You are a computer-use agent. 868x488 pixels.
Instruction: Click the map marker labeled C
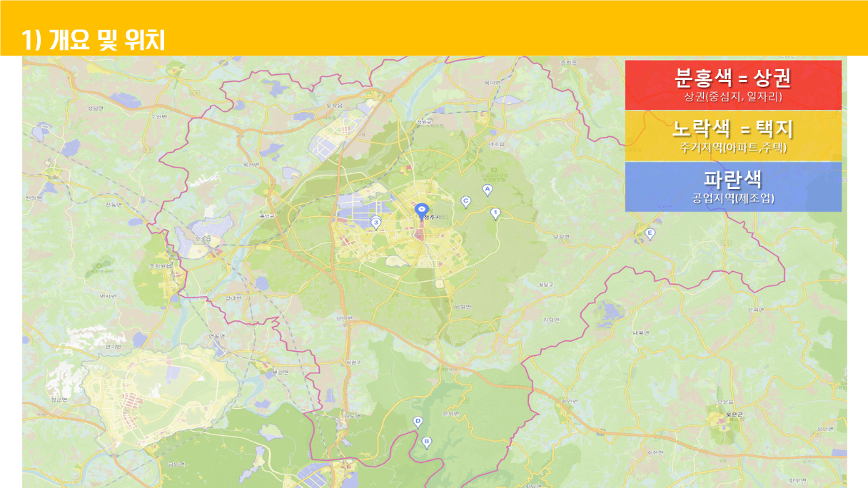[x=466, y=202]
